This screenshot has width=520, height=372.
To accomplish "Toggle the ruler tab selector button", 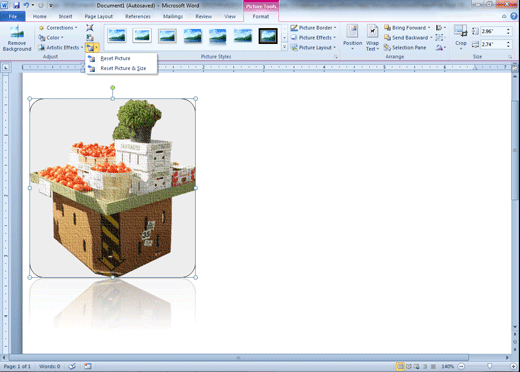I will tap(6, 68).
